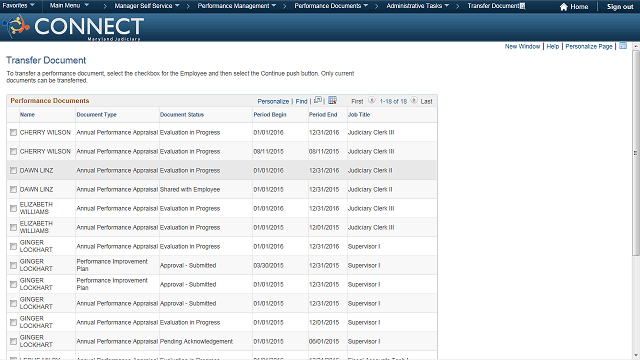Click '03/30/2015' period begin cell

pyautogui.click(x=268, y=265)
